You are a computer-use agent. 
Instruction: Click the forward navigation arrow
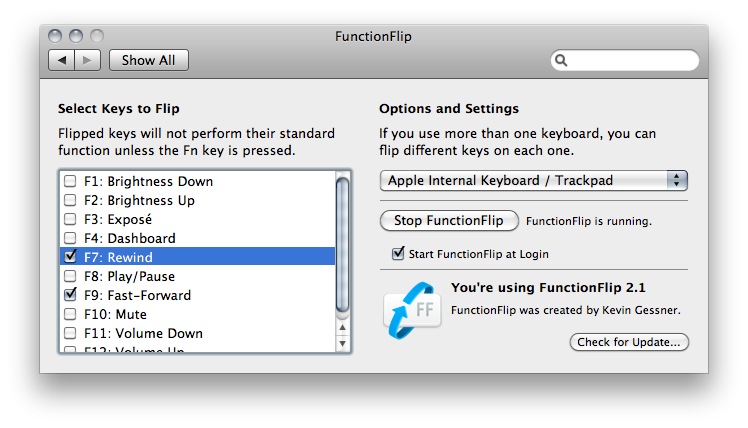click(x=87, y=60)
